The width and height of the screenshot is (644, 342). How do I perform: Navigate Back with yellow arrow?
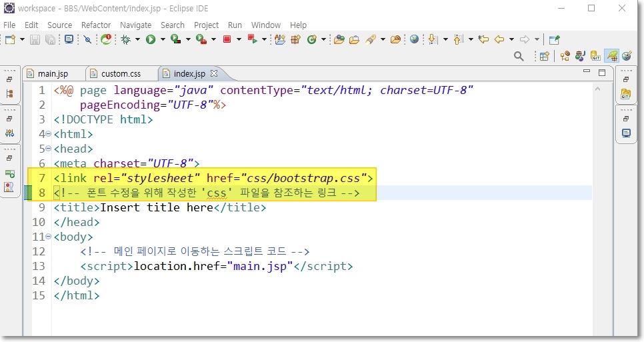tap(499, 39)
